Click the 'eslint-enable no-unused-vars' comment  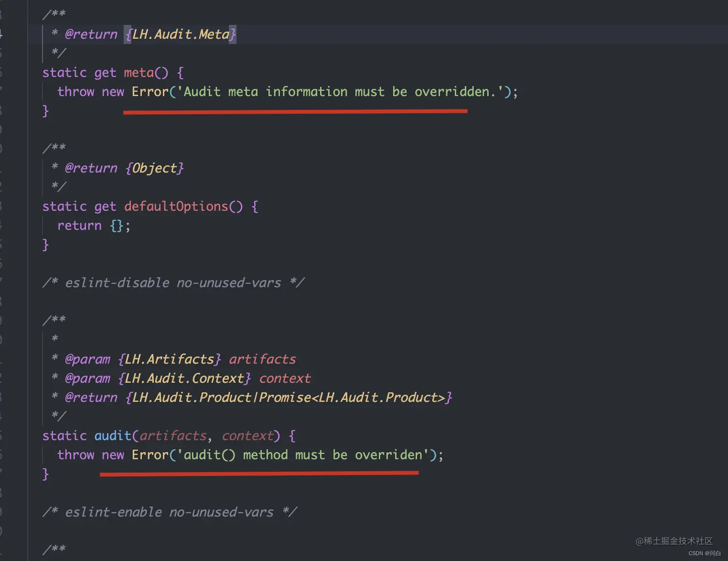coord(170,512)
